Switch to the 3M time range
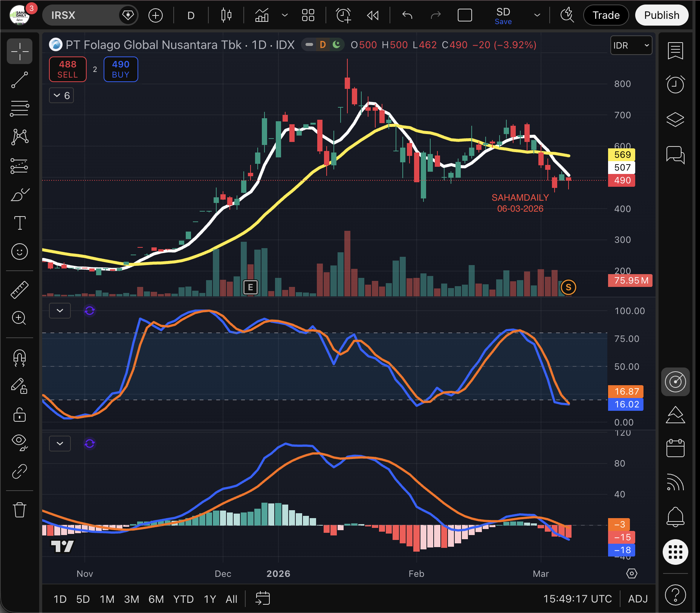Viewport: 700px width, 613px height. [x=131, y=599]
